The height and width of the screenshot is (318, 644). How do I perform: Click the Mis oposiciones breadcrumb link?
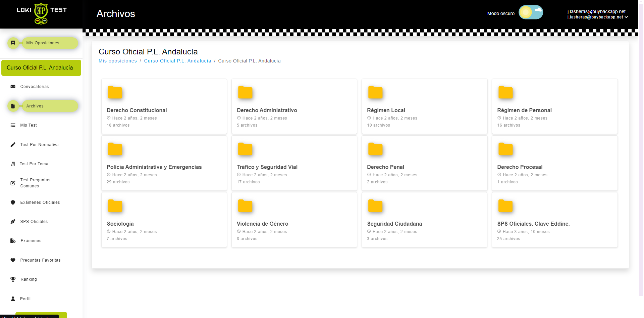click(117, 61)
